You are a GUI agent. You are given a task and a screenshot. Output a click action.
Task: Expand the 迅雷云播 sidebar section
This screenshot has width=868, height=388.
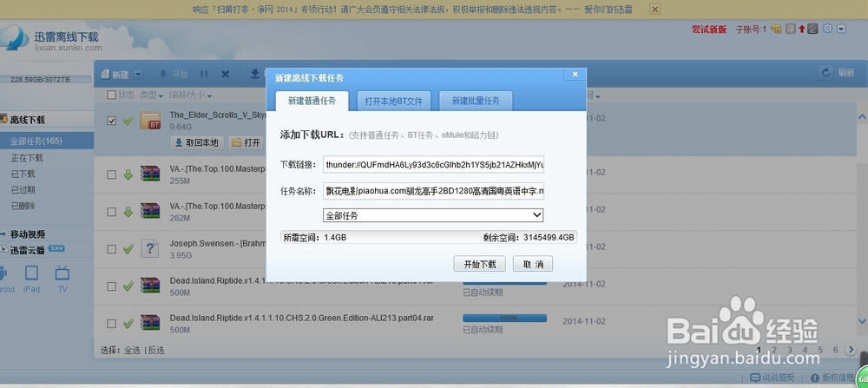pyautogui.click(x=28, y=250)
